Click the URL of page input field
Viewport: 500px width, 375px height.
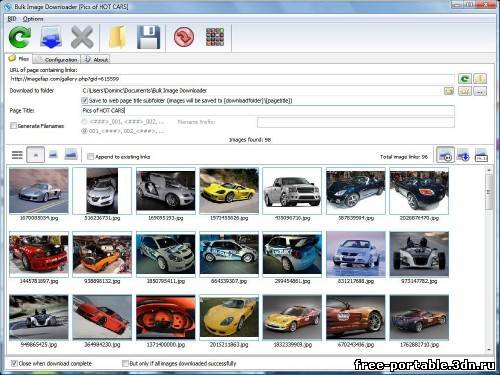pos(232,79)
